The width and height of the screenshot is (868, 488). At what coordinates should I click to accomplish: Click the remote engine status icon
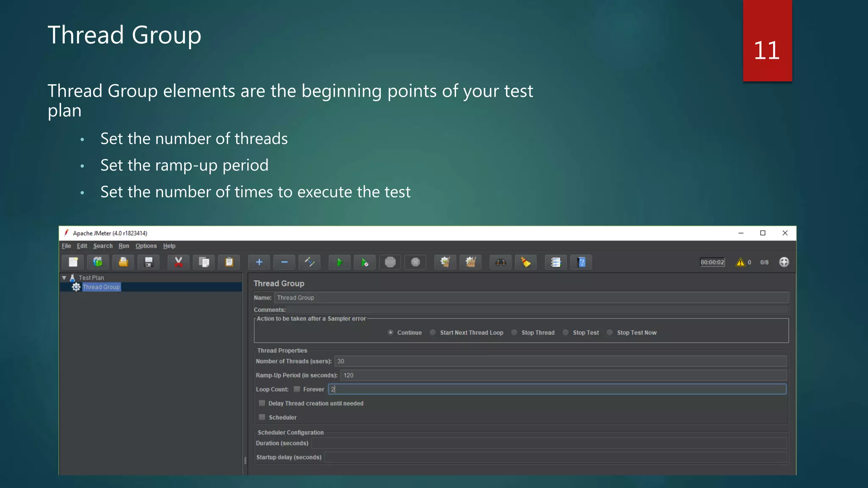784,262
